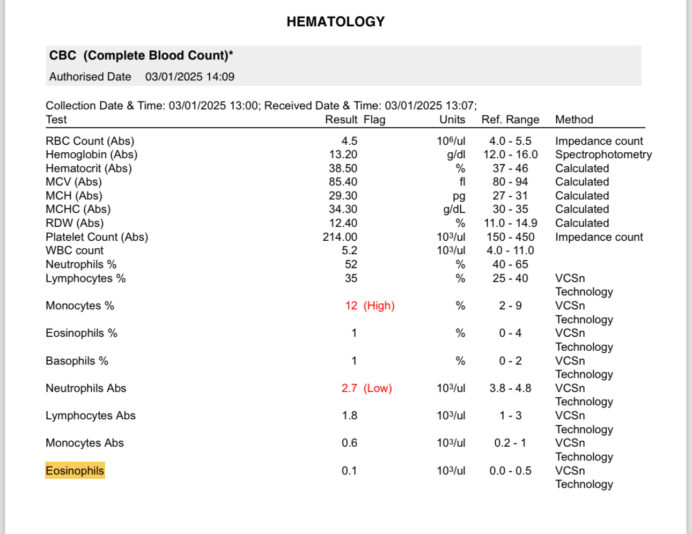Viewport: 692px width, 534px height.
Task: Click the Lymphocytes Abs row label
Action: click(x=90, y=415)
